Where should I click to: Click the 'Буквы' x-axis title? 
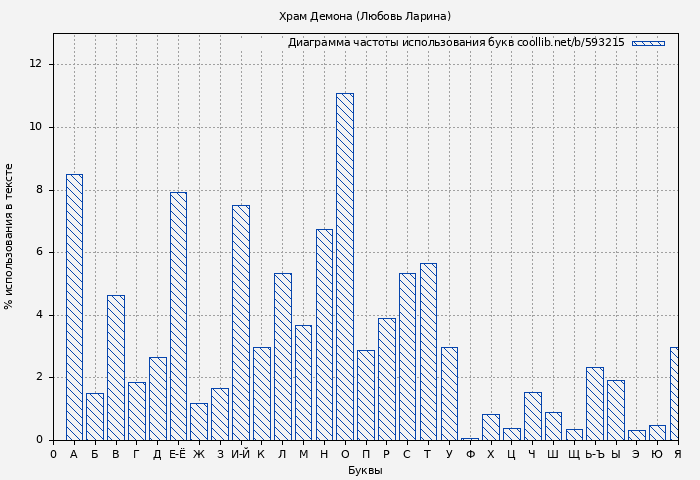pyautogui.click(x=365, y=470)
